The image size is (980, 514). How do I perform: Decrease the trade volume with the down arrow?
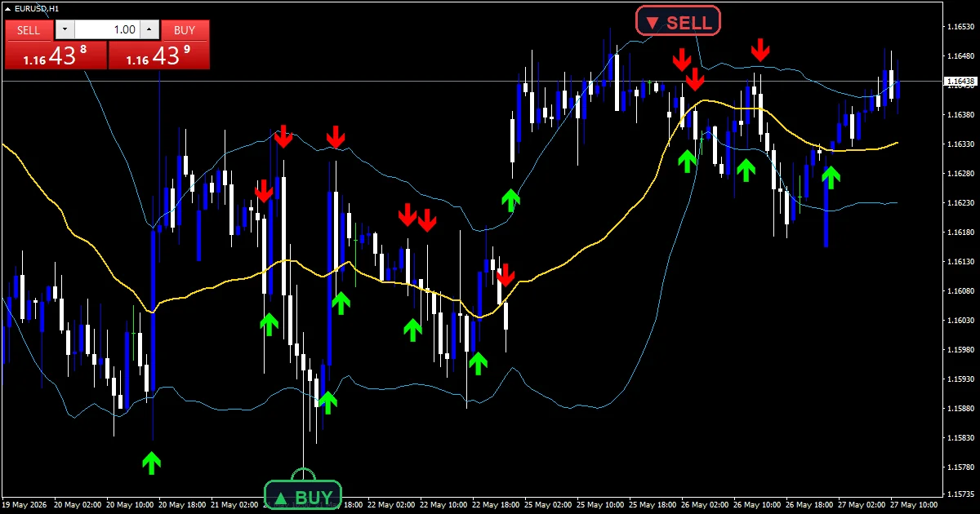pos(65,30)
